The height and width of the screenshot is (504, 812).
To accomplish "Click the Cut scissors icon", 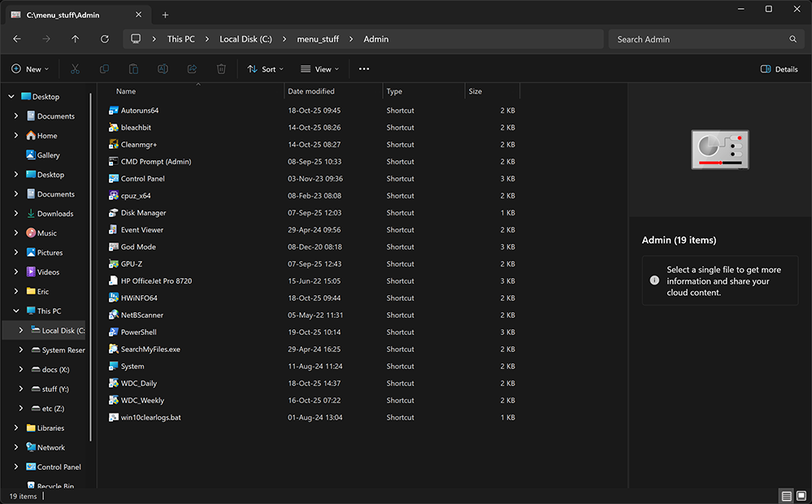I will click(75, 69).
